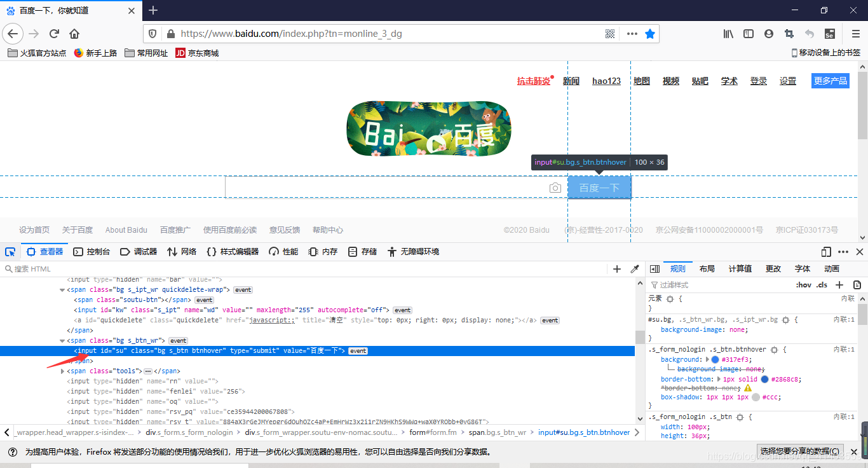Select breadcrumb form#form.fm

click(433, 432)
